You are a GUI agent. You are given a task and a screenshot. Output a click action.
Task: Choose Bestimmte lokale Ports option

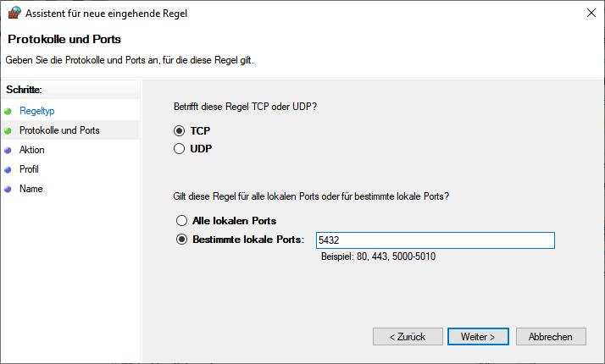pos(180,240)
